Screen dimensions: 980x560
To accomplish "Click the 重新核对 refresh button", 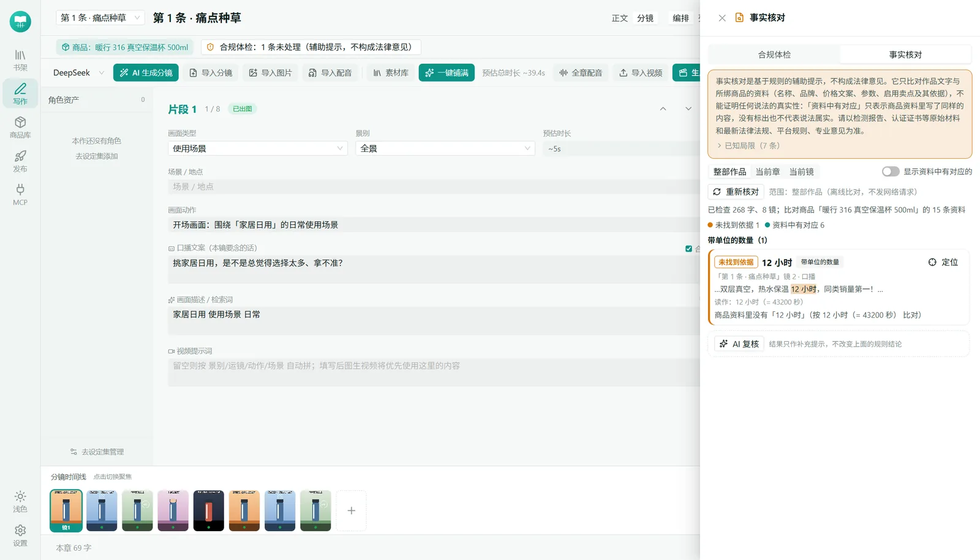I will [736, 192].
